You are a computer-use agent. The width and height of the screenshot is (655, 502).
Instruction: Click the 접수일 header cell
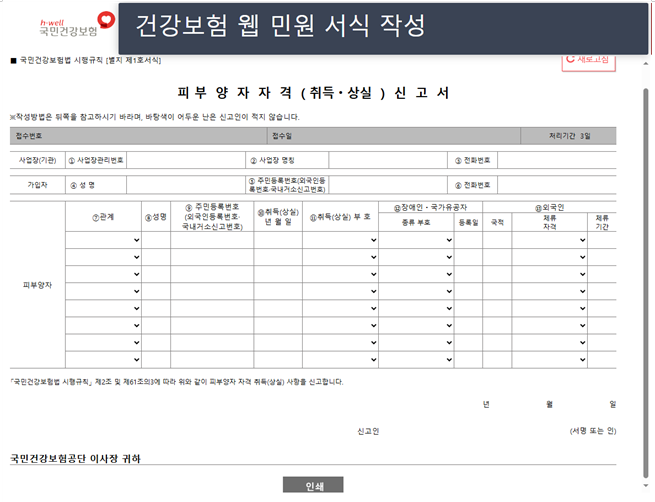coord(394,136)
